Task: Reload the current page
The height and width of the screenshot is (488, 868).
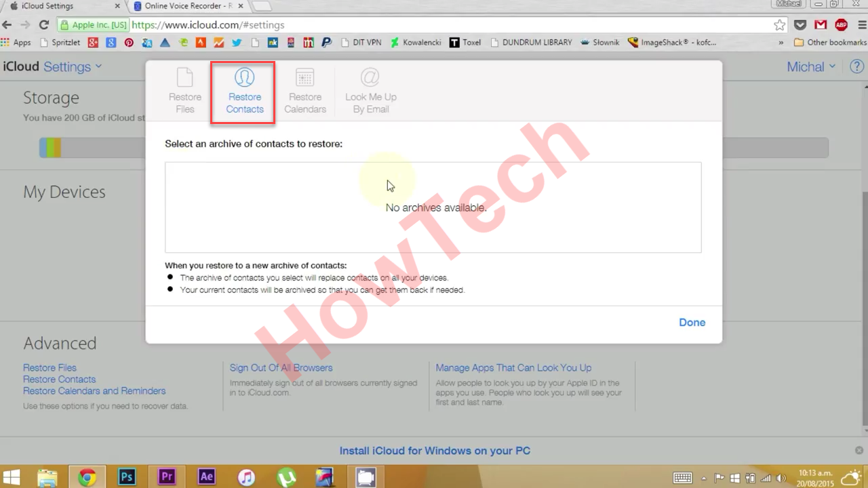Action: coord(44,25)
